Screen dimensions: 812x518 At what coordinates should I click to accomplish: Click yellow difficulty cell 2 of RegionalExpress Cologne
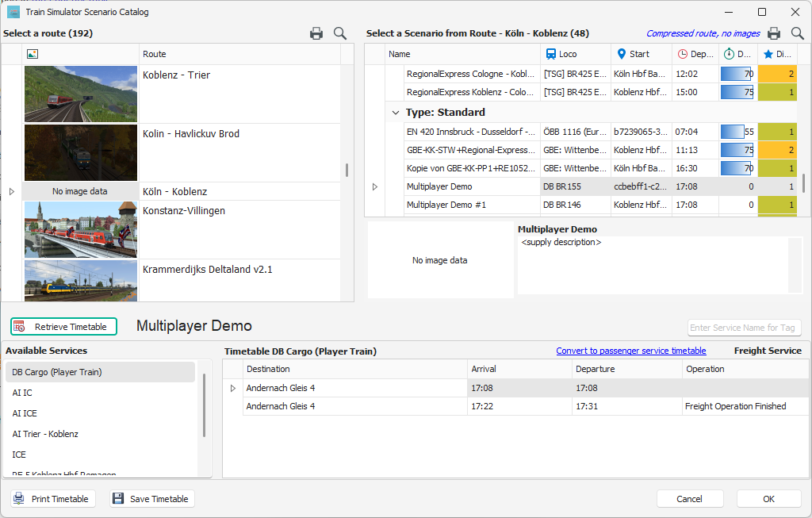(777, 74)
